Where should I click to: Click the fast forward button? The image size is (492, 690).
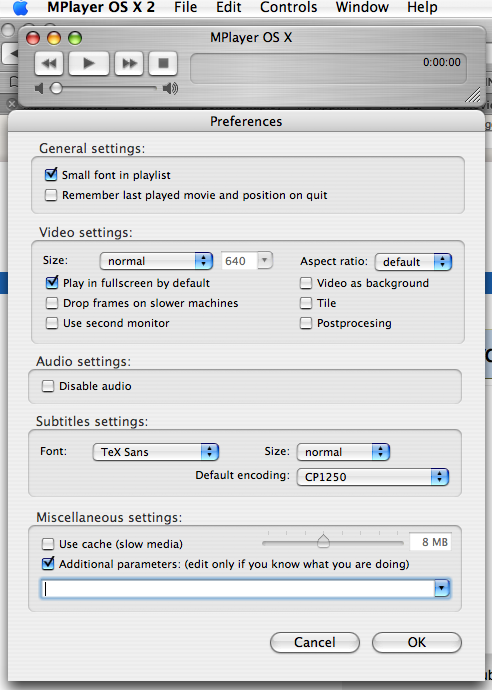pyautogui.click(x=129, y=63)
